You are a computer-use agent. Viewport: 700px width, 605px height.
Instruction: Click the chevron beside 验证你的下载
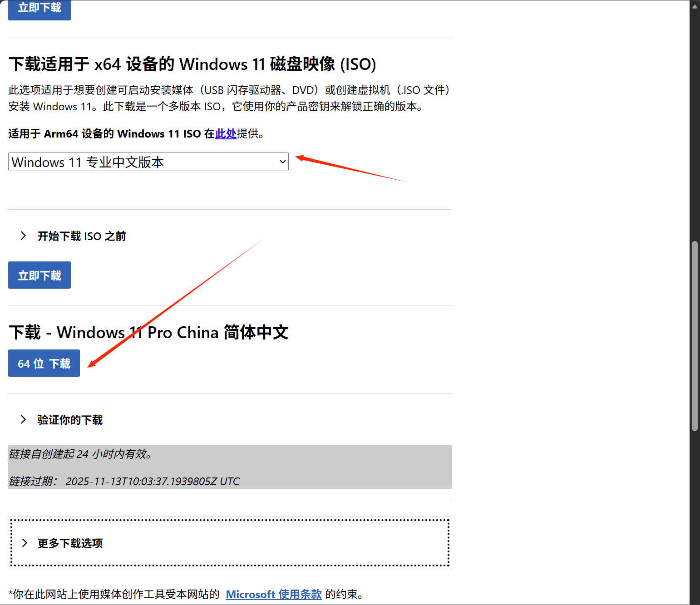pos(23,419)
